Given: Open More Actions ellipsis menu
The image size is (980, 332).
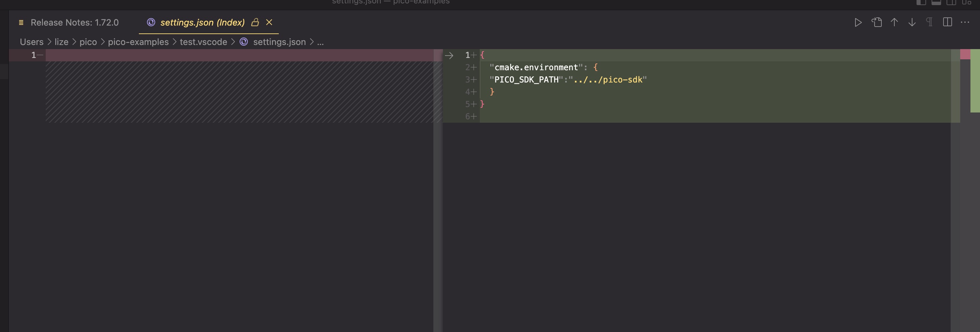Looking at the screenshot, I should [965, 22].
